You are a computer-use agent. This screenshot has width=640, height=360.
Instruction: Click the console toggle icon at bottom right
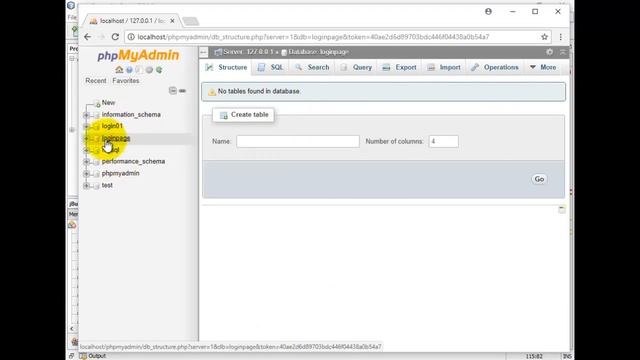[562, 209]
